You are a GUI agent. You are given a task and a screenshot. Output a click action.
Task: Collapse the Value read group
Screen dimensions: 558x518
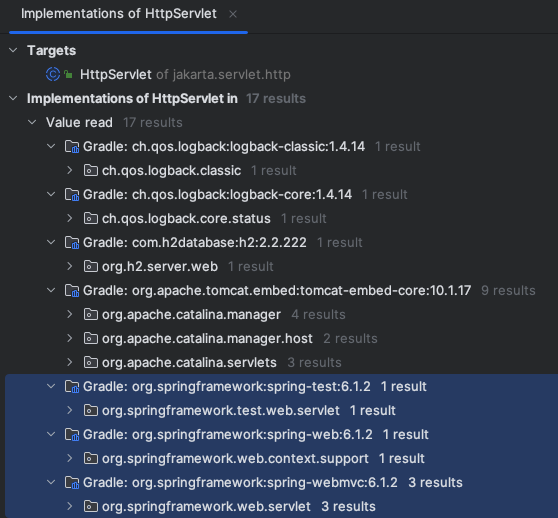(x=32, y=122)
